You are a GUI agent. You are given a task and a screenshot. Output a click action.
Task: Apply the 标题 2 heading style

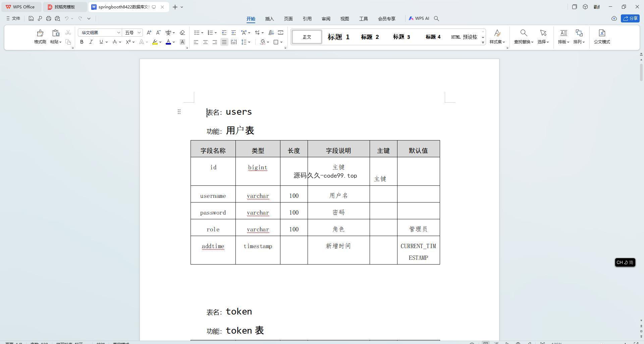370,37
